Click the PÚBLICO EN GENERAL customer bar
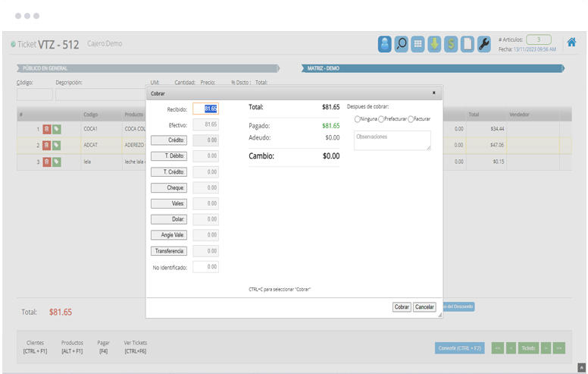588x374 pixels. pyautogui.click(x=148, y=68)
